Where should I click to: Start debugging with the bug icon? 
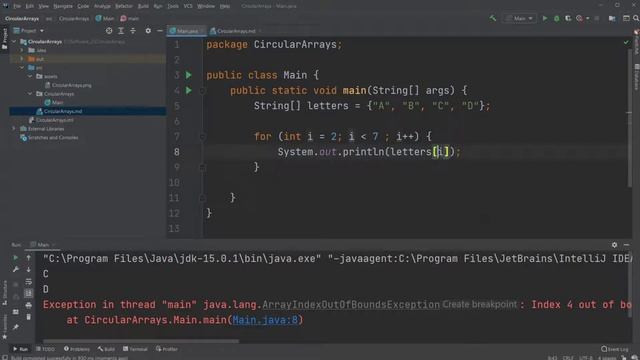click(x=556, y=18)
